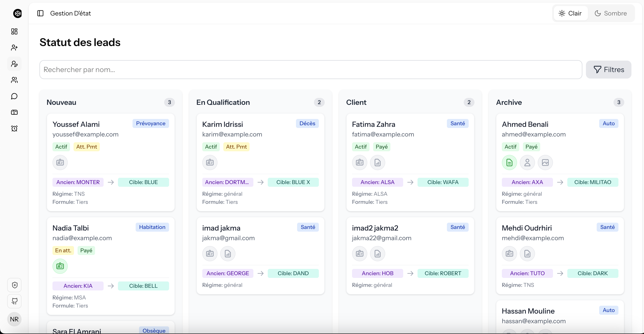The width and height of the screenshot is (644, 334).
Task: Open the users group icon in sidebar
Action: [x=14, y=80]
